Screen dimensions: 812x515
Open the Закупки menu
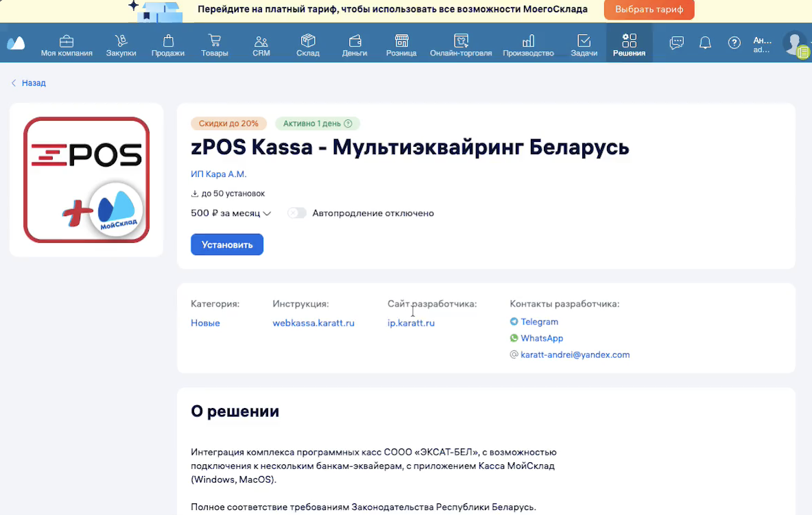tap(121, 45)
